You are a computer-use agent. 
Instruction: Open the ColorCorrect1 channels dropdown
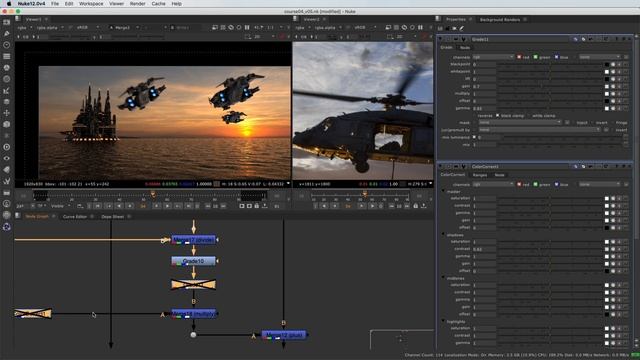point(493,184)
